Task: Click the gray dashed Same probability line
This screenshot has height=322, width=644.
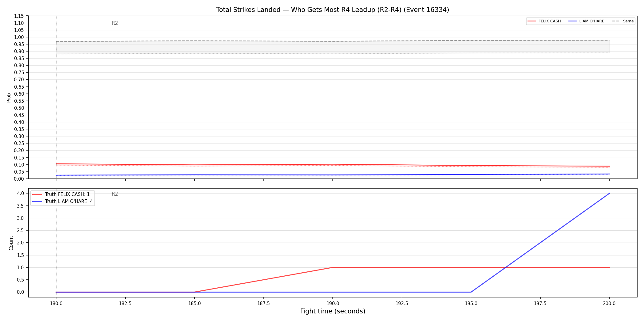Action: (333, 41)
